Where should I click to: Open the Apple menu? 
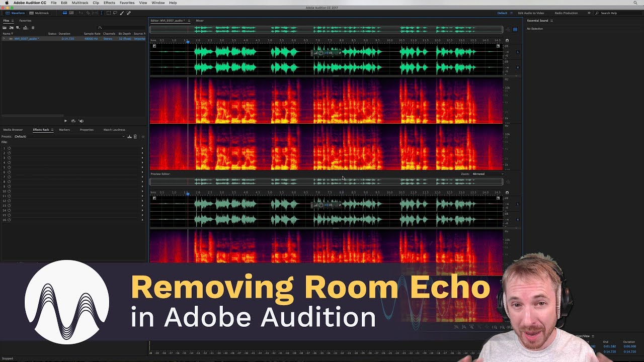point(7,3)
